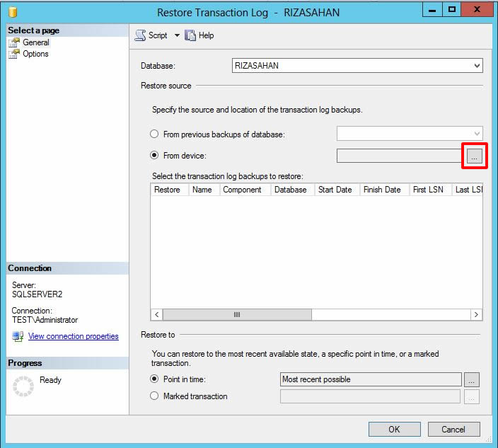Click the Start Date column header
This screenshot has height=448, width=498.
pyautogui.click(x=335, y=190)
